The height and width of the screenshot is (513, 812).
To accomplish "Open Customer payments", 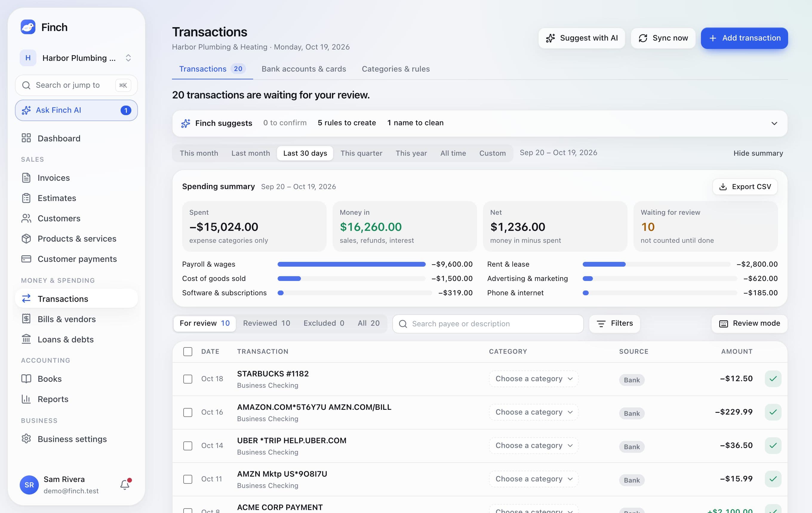I will click(76, 259).
